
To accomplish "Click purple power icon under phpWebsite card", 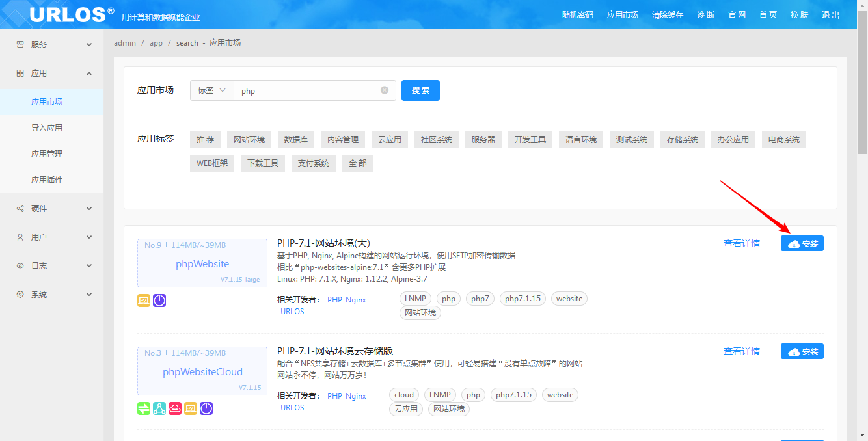I will coord(159,301).
